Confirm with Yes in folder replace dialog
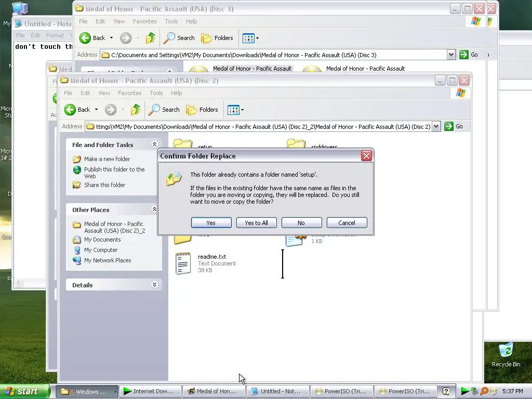This screenshot has height=399, width=532. click(x=211, y=223)
